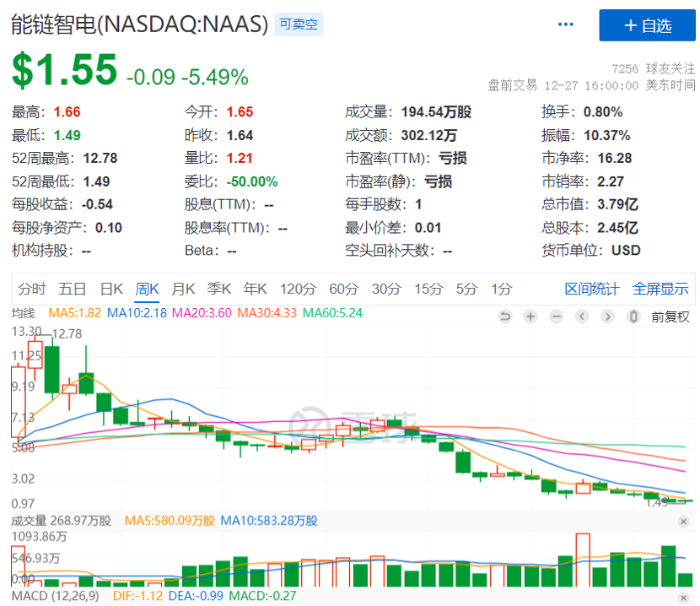This screenshot has width=700, height=606.
Task: Add stock to watchlist with 自选 button
Action: pyautogui.click(x=648, y=25)
